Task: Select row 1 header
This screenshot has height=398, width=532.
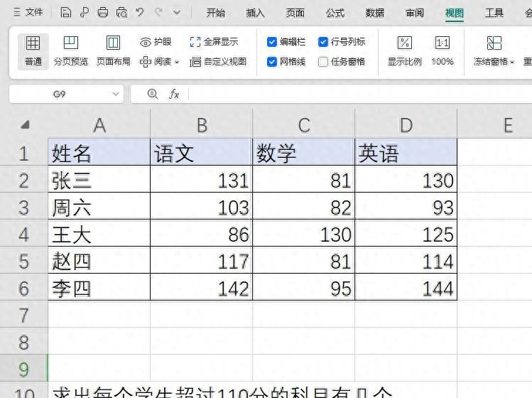Action: [x=23, y=153]
